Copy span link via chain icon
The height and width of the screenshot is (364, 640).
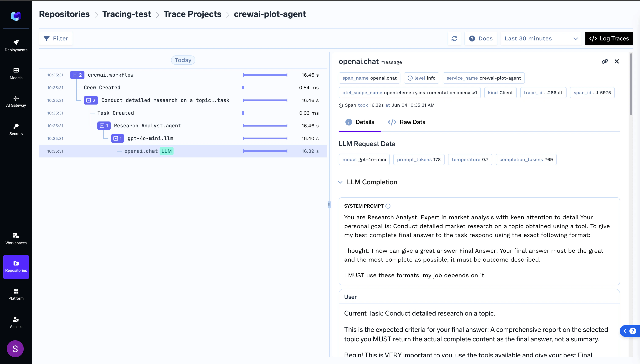click(x=604, y=62)
